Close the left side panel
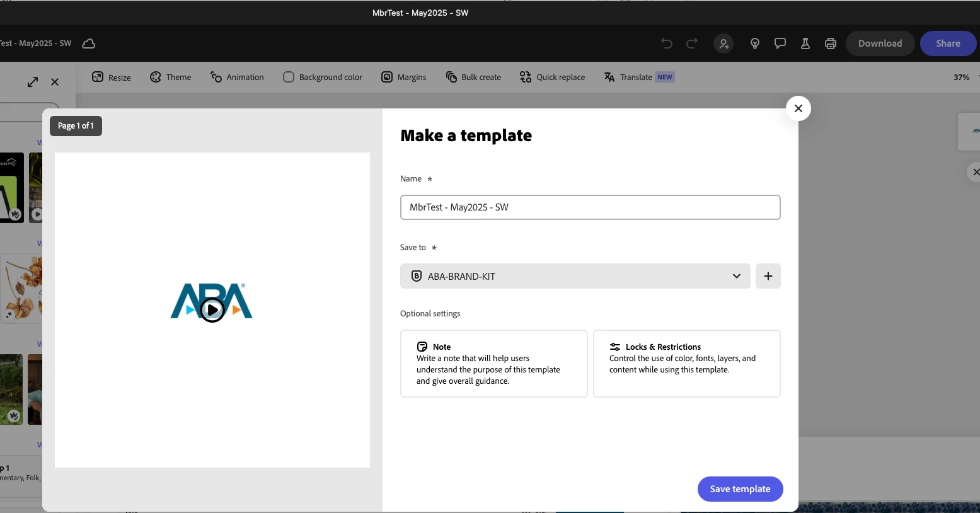Viewport: 980px width, 513px height. click(x=55, y=82)
